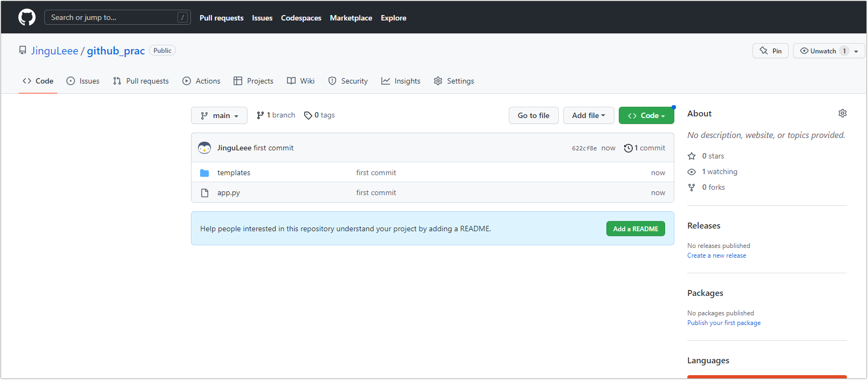Click the Languages color bar
Viewport: 868px width, 380px height.
(x=767, y=377)
